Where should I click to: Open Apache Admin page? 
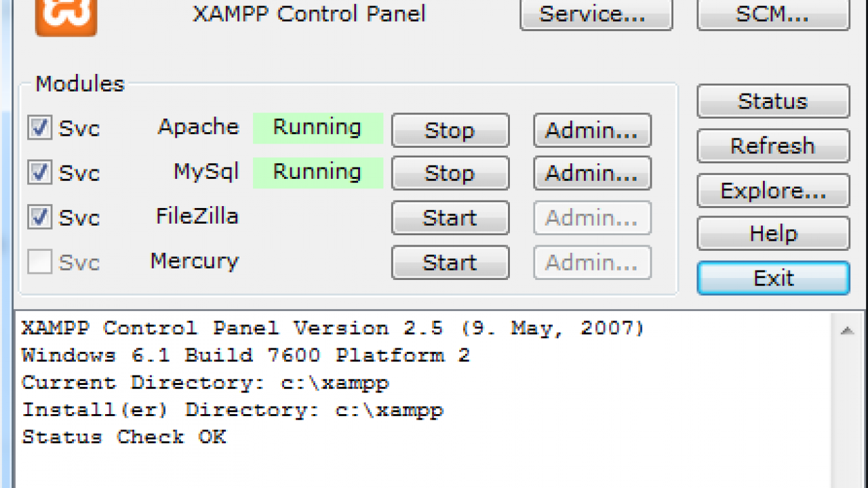pos(592,130)
